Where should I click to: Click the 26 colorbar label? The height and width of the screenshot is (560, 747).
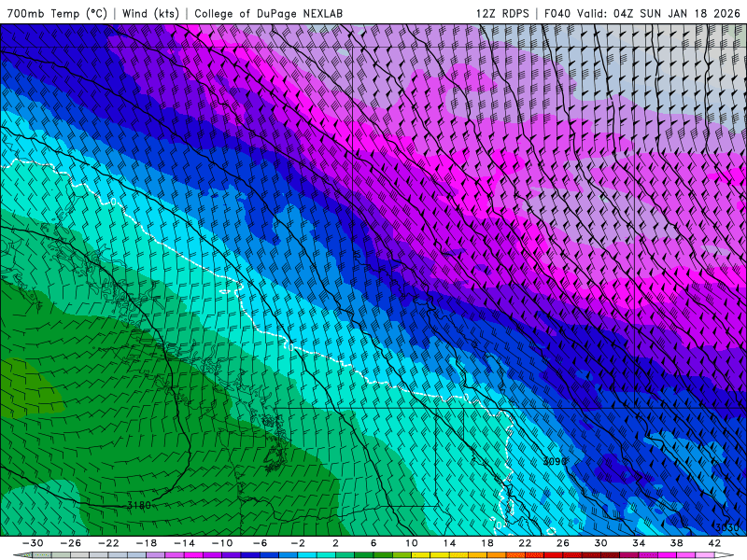pyautogui.click(x=563, y=543)
